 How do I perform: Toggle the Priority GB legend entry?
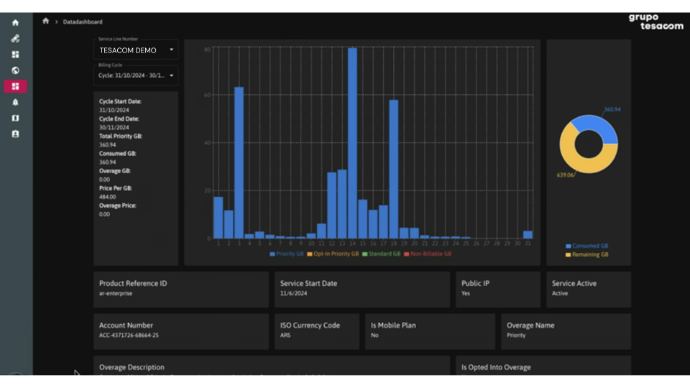286,254
